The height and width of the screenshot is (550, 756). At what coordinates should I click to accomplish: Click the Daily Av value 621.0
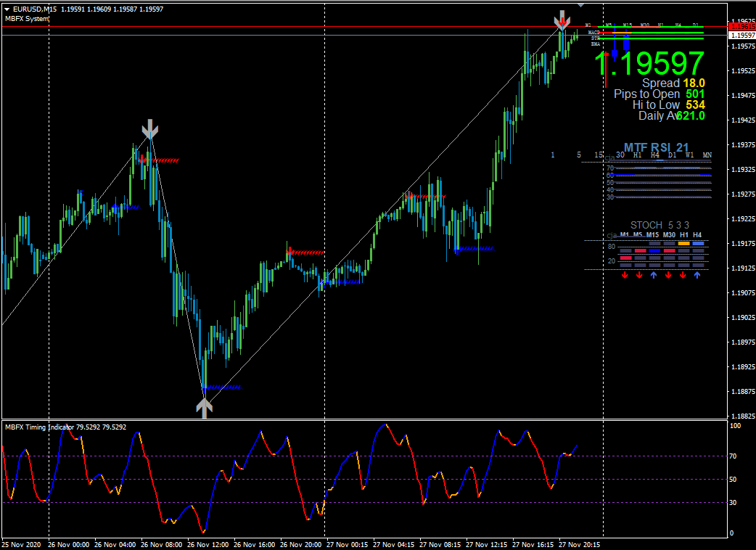691,115
